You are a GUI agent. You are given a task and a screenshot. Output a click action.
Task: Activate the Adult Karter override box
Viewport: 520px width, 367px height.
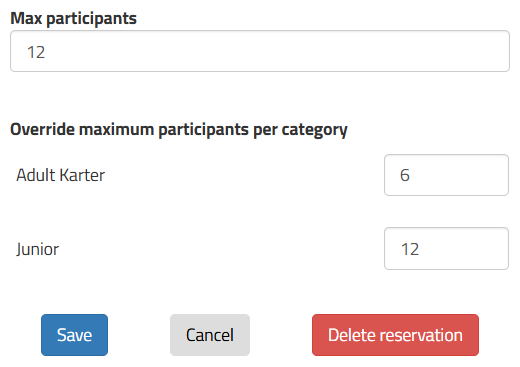pyautogui.click(x=446, y=175)
